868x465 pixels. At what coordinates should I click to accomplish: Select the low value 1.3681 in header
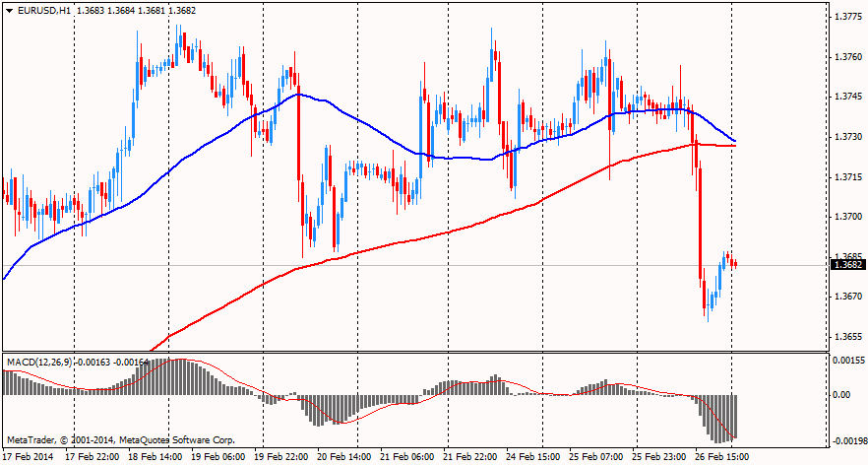(x=152, y=11)
